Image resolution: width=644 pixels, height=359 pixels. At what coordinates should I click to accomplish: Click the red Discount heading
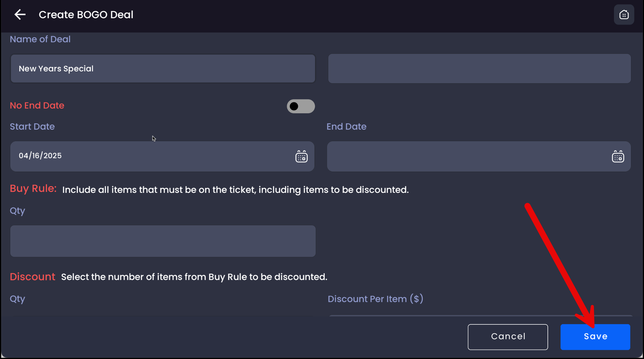pyautogui.click(x=32, y=277)
